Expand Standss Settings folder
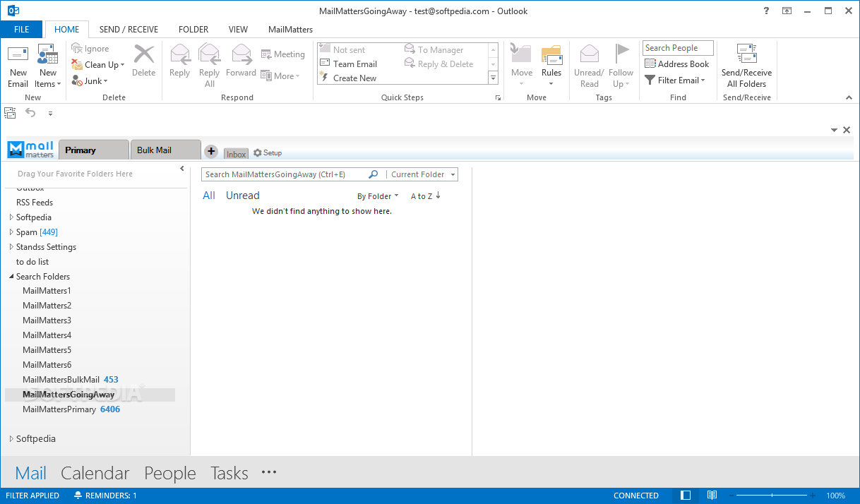860x504 pixels. coord(11,247)
